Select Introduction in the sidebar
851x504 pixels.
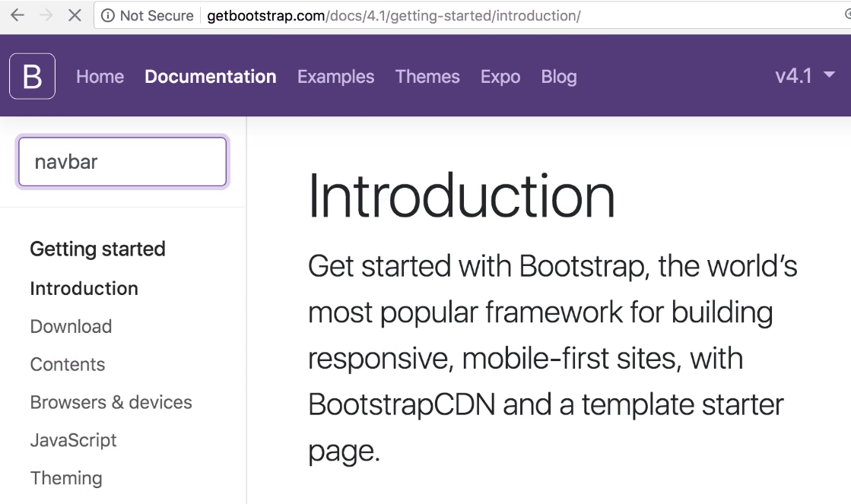[84, 288]
